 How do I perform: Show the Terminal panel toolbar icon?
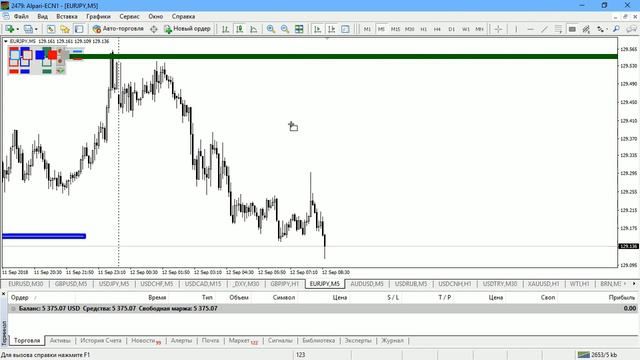tap(79, 29)
